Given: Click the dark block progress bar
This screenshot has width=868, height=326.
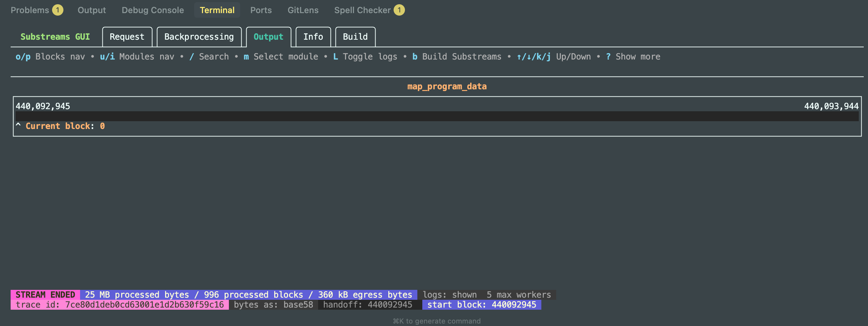Looking at the screenshot, I should click(x=437, y=116).
